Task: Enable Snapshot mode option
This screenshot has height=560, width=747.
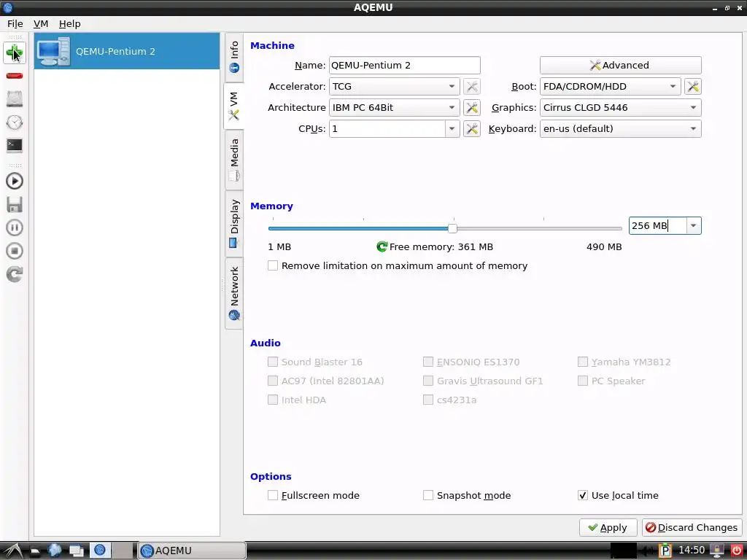Action: (x=427, y=495)
